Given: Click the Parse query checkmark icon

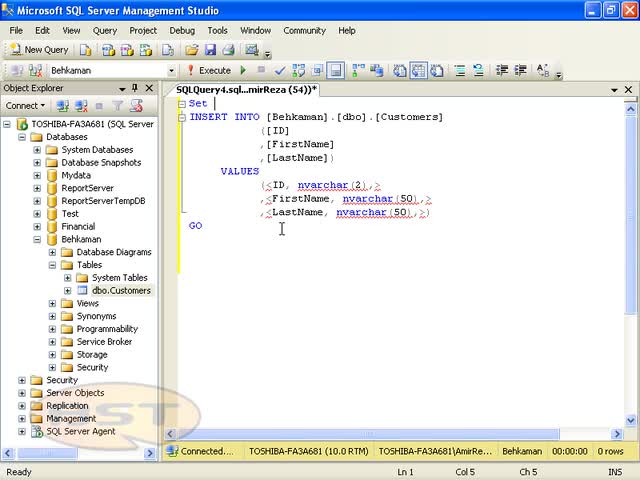Looking at the screenshot, I should (281, 70).
